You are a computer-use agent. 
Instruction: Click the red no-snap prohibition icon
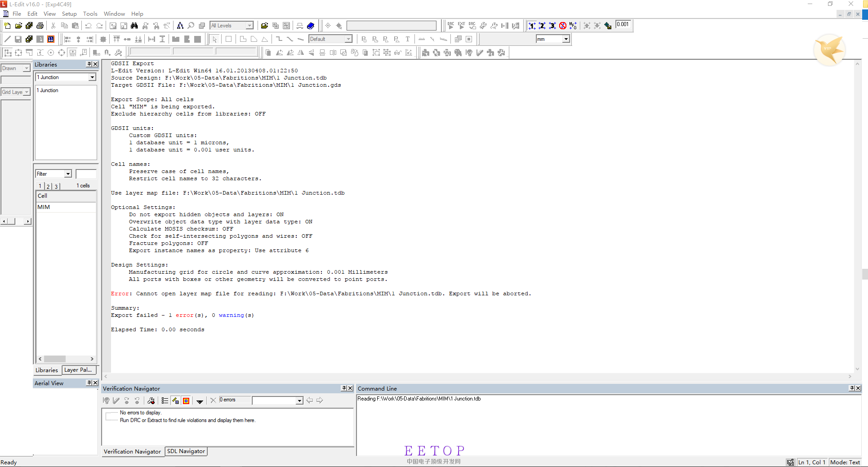coord(563,26)
